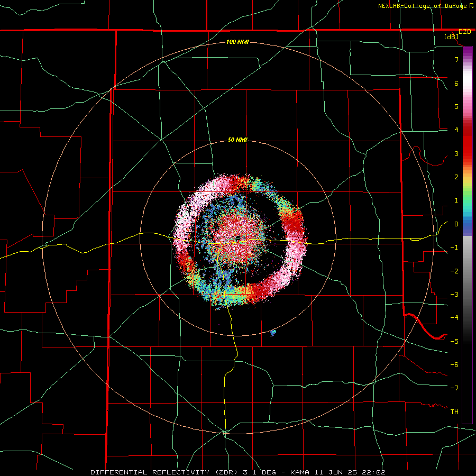Click the [dB] unit label

pyautogui.click(x=452, y=37)
